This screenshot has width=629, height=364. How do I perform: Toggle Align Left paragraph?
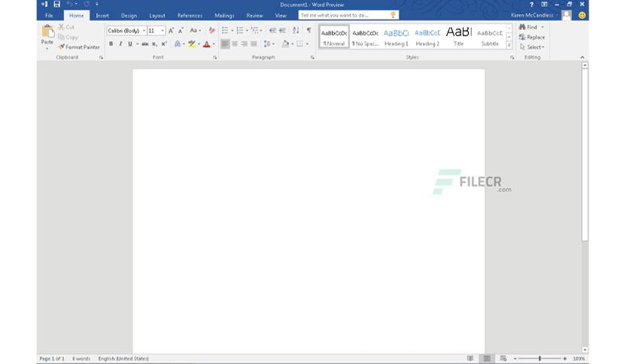pyautogui.click(x=225, y=44)
